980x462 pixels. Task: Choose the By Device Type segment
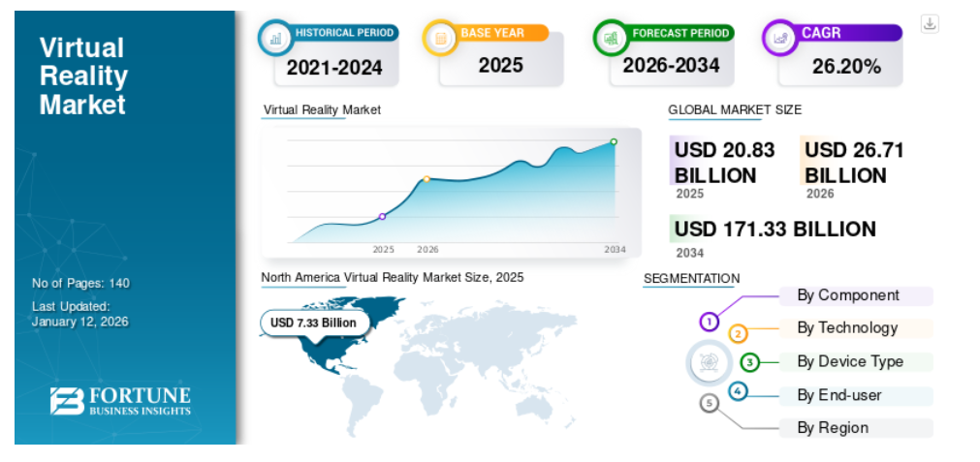850,361
